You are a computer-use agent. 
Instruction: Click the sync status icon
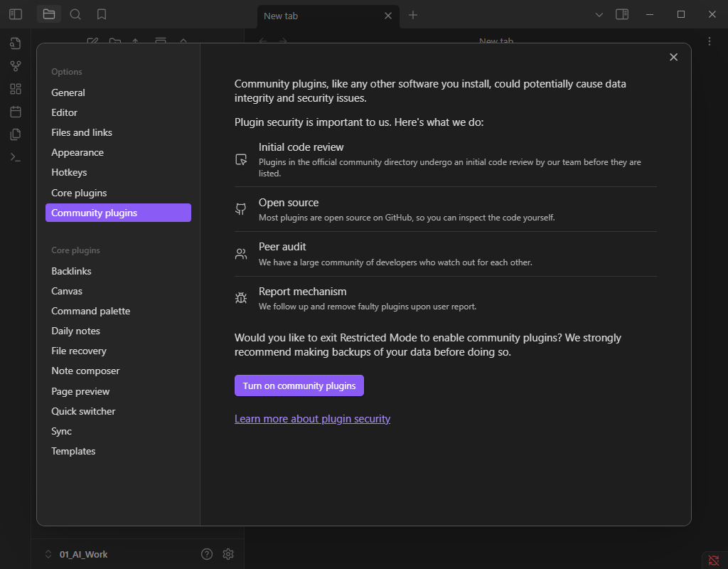click(714, 560)
